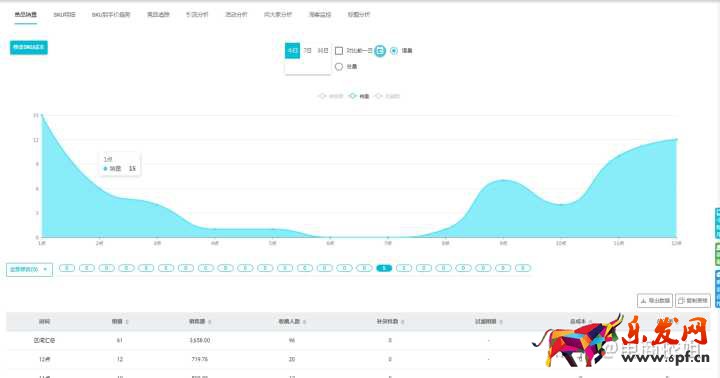Sort the table by the fifth column header

pos(389,322)
